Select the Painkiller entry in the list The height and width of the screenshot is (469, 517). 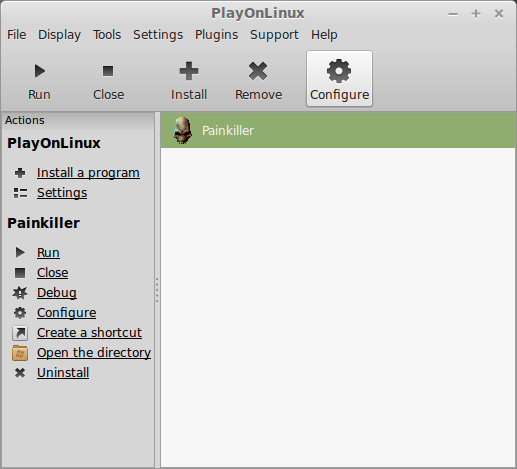338,130
